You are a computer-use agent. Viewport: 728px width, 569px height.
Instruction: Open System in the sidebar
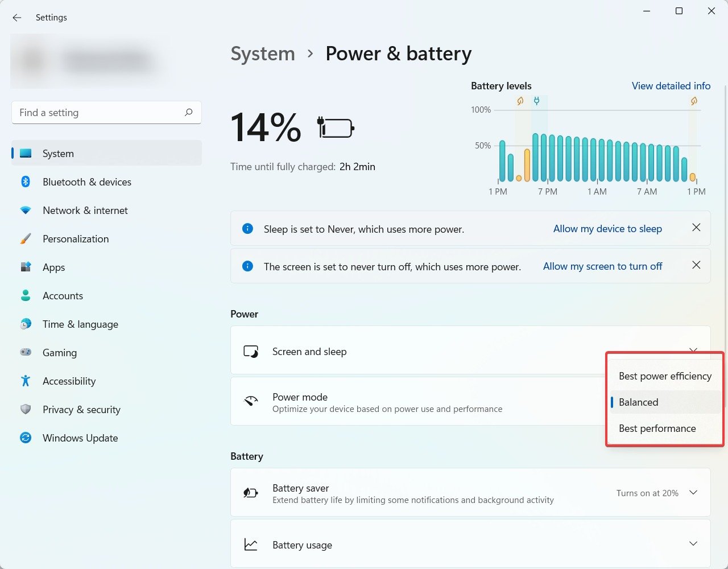click(x=106, y=153)
